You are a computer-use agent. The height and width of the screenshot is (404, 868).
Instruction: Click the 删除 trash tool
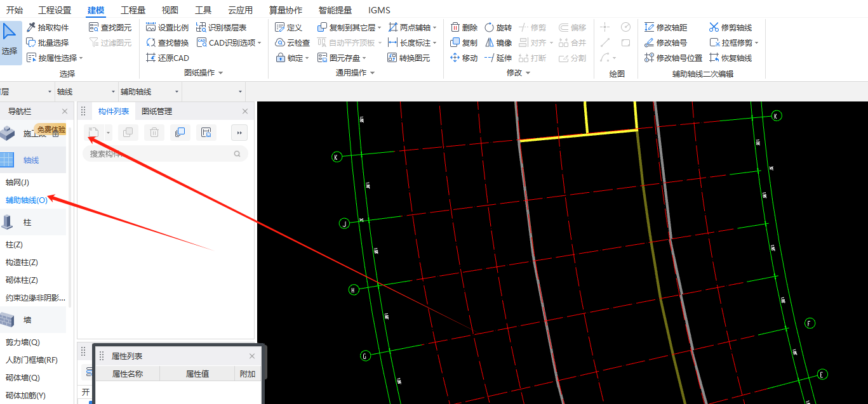(x=464, y=27)
